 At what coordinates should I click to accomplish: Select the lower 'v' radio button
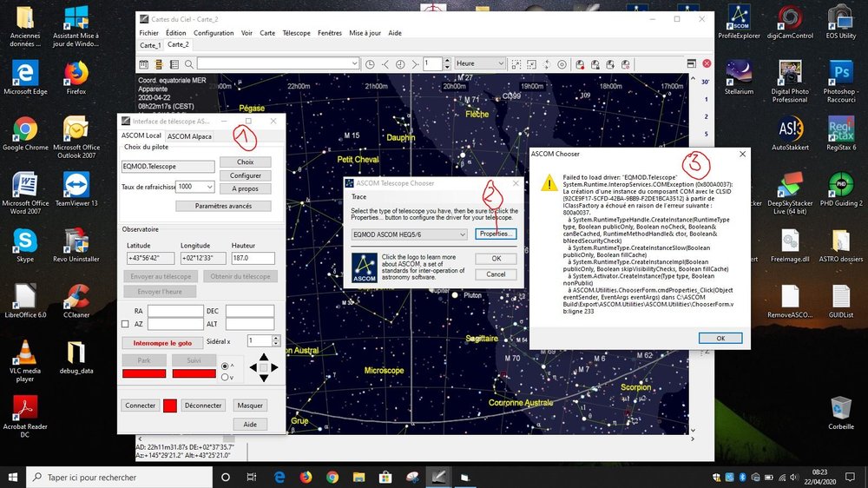click(225, 377)
